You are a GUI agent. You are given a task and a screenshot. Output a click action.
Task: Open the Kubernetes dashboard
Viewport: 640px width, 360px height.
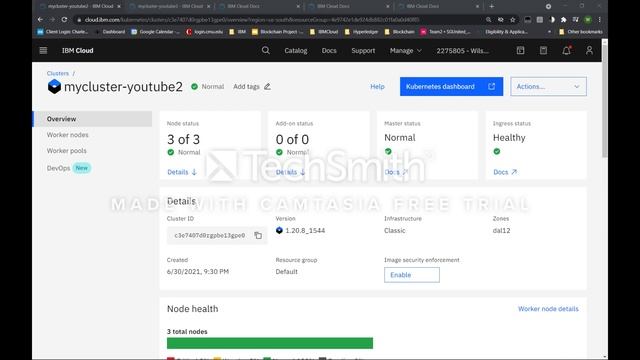(x=451, y=87)
